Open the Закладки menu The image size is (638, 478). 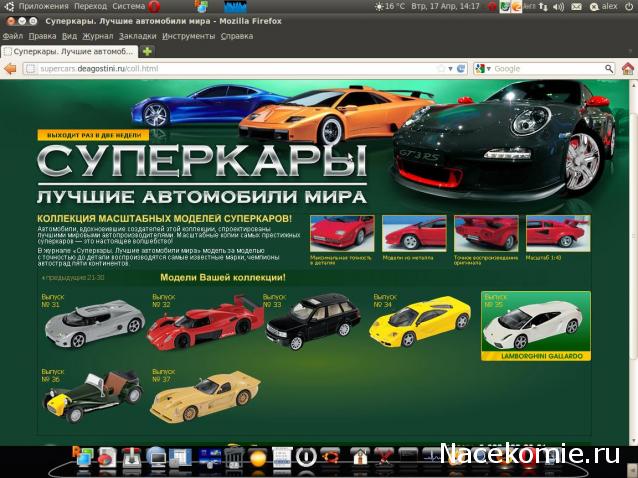point(138,36)
